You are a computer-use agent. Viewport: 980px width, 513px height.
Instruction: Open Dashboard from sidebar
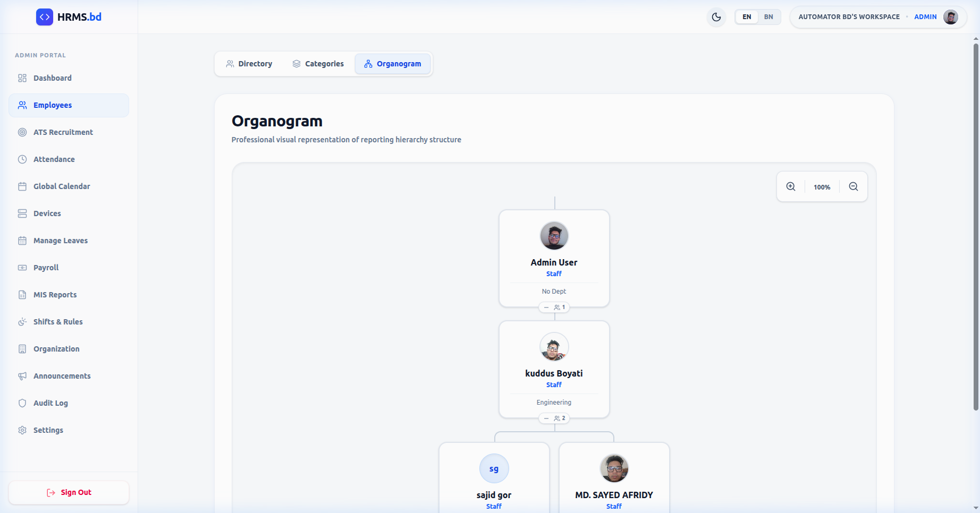(69, 78)
